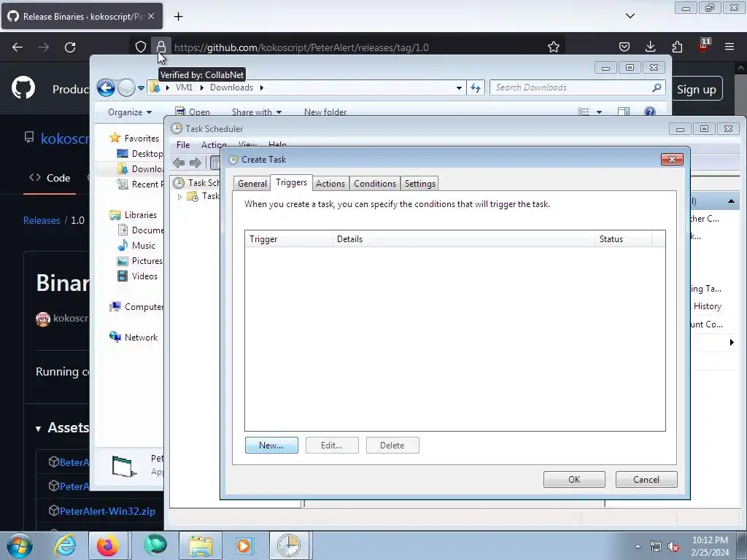Viewport: 747px width, 560px height.
Task: Refresh the Explorer Downloads folder
Action: pyautogui.click(x=476, y=87)
